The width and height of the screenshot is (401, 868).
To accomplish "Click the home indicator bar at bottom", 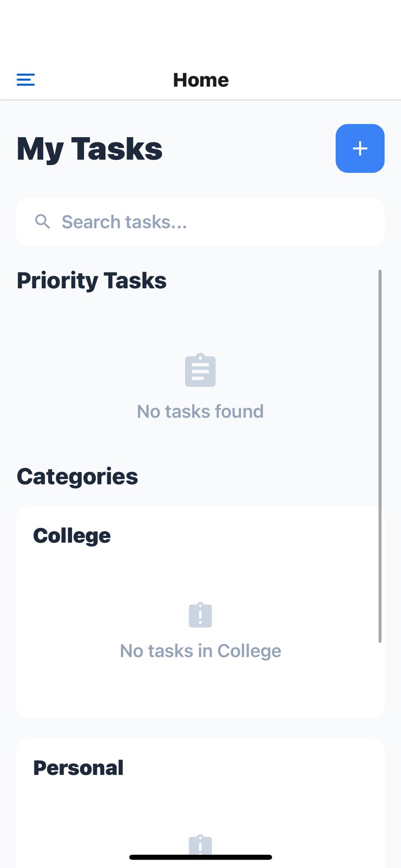I will [x=200, y=857].
